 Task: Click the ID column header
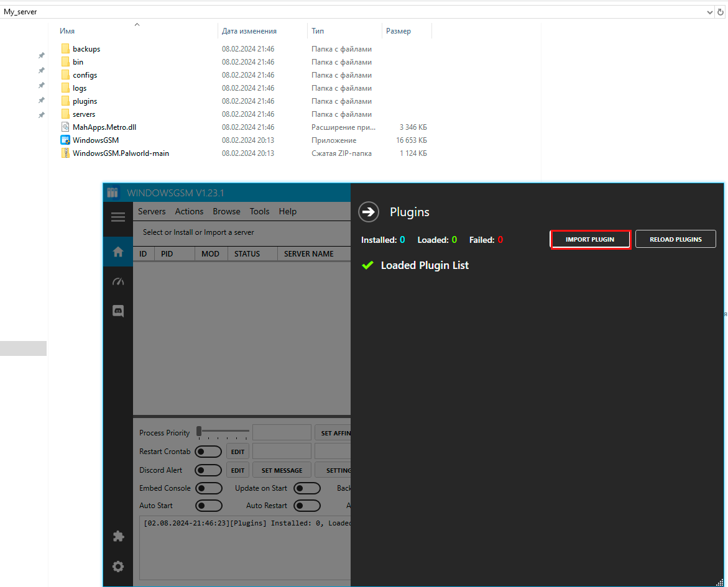[x=143, y=254]
